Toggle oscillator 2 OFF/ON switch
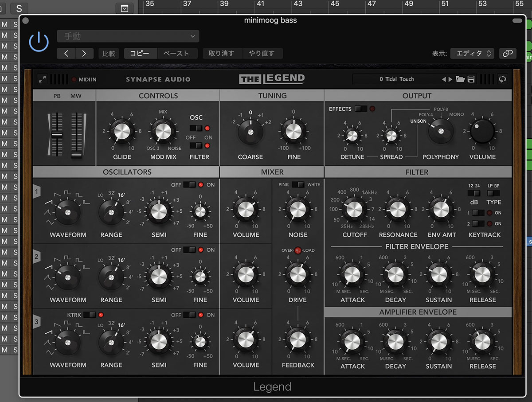The width and height of the screenshot is (532, 402). click(190, 250)
